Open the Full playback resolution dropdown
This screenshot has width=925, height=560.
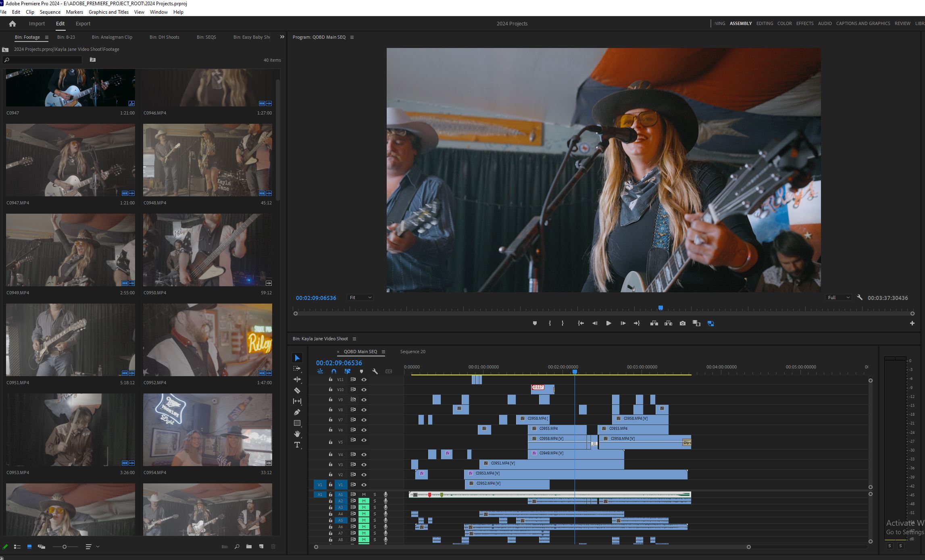tap(838, 298)
